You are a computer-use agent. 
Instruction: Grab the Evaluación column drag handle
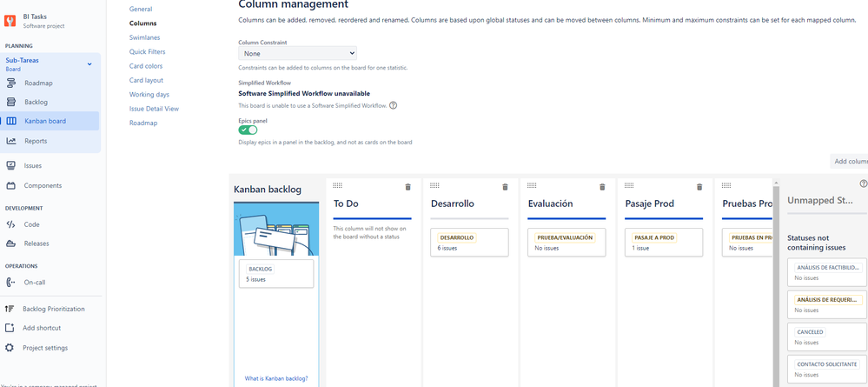532,185
